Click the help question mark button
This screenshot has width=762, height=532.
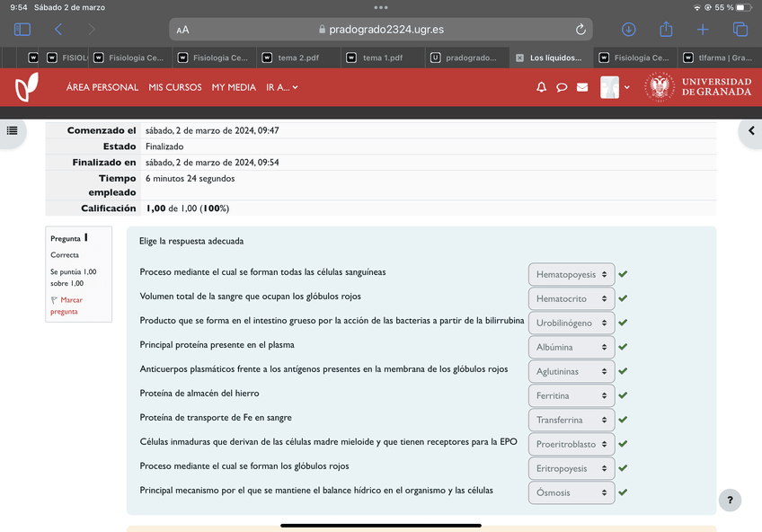[730, 501]
